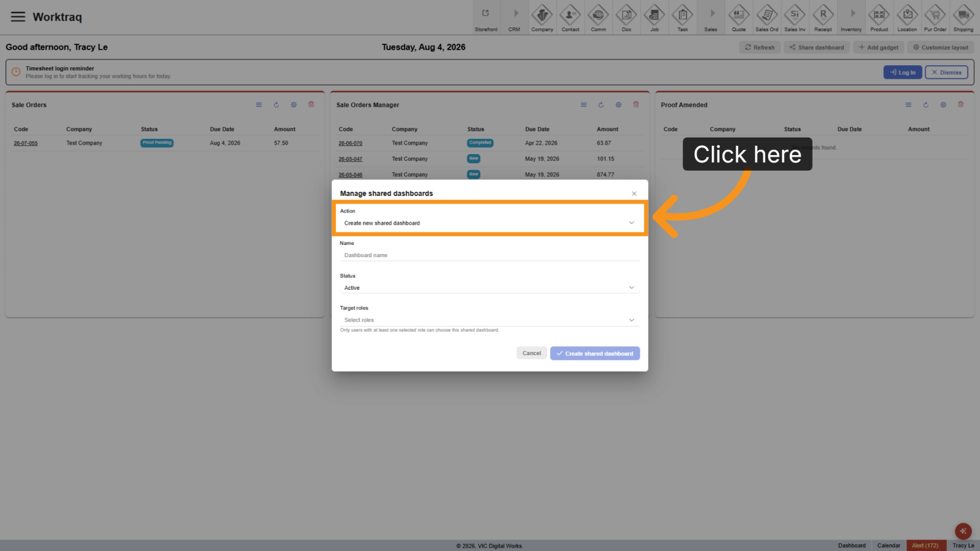This screenshot has height=551, width=980.
Task: Focus the Dashboard name field
Action: [489, 255]
